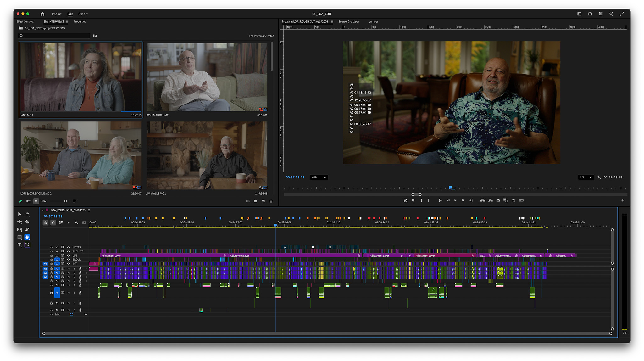The image size is (644, 361).
Task: Hide the V4 ARCHIVE track output
Action: pyautogui.click(x=69, y=251)
